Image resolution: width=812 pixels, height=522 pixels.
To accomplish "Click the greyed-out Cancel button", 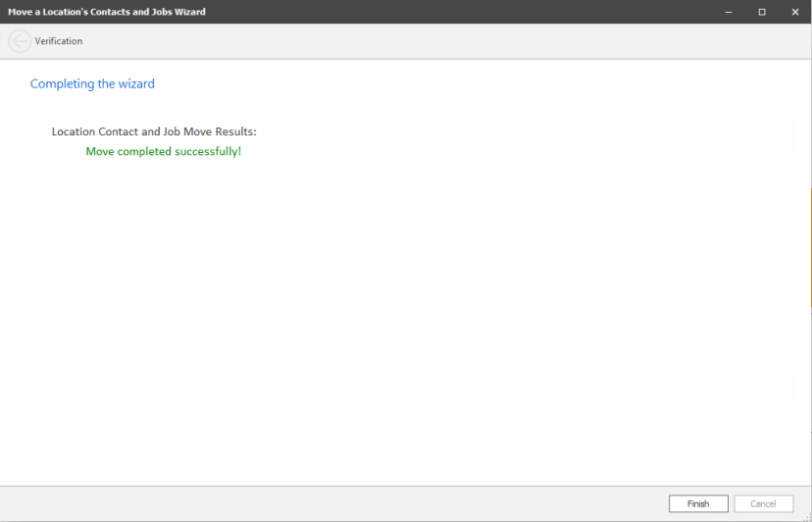I will (x=763, y=503).
